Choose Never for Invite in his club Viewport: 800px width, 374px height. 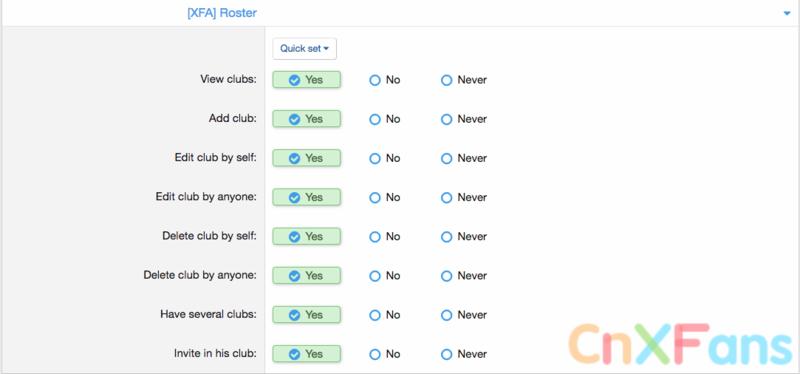[x=464, y=354]
